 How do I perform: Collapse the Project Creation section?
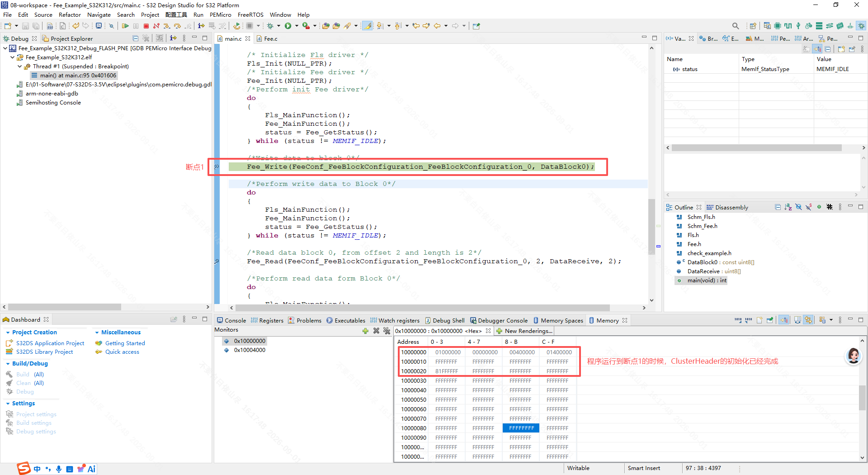[x=8, y=332]
